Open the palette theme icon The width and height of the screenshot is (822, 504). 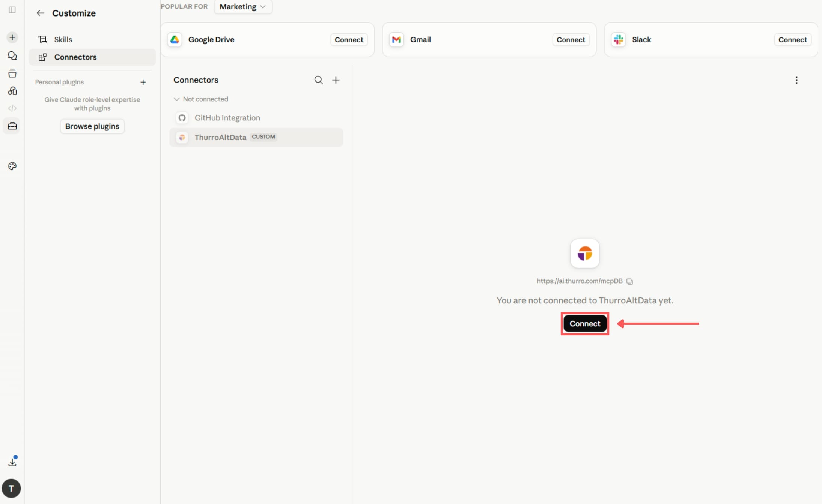point(12,166)
